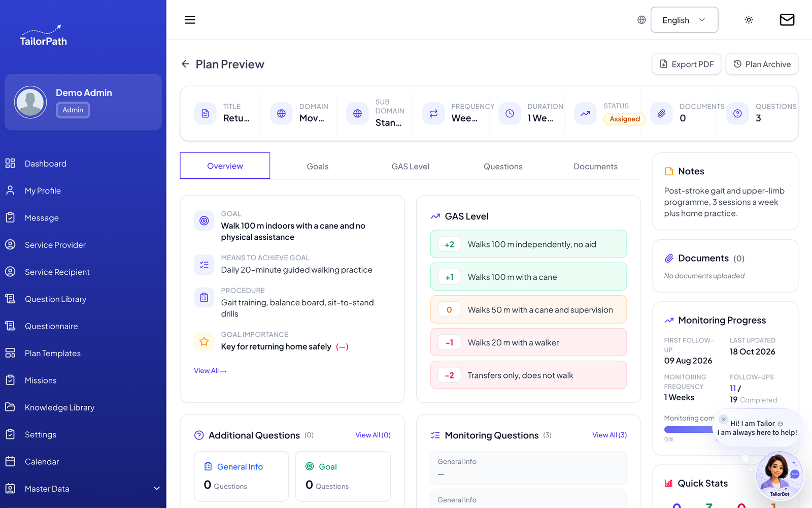Click the Calendar sidebar icon

10,461
